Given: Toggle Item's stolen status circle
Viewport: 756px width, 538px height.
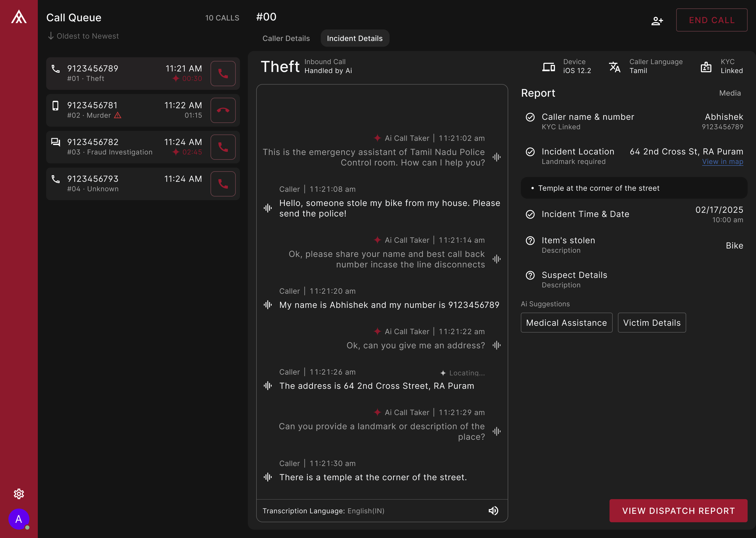Looking at the screenshot, I should click(530, 241).
